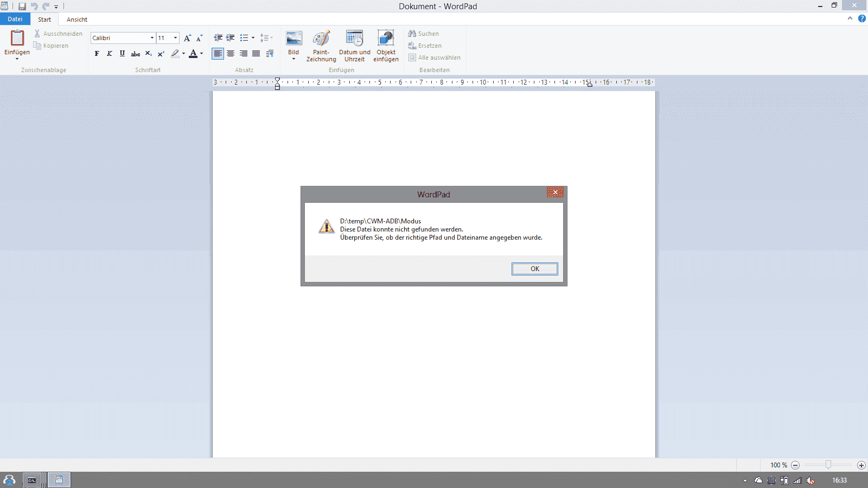
Task: Apply the font color (A)
Action: [x=193, y=54]
